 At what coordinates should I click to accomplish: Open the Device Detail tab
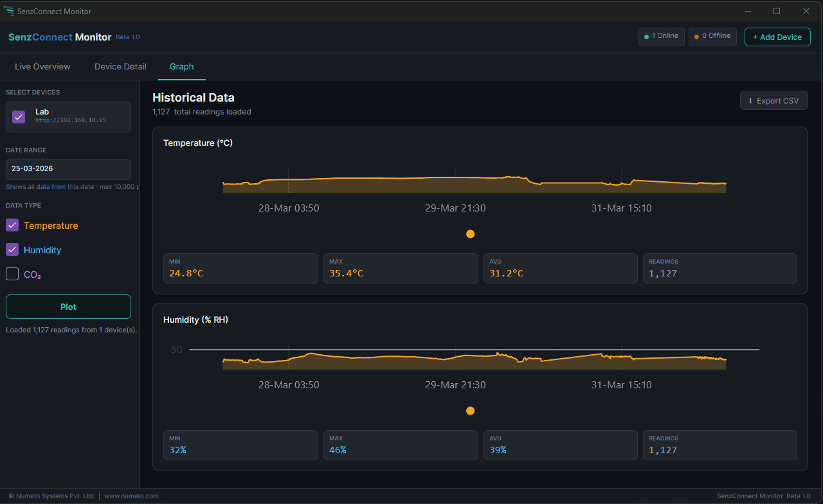(120, 67)
